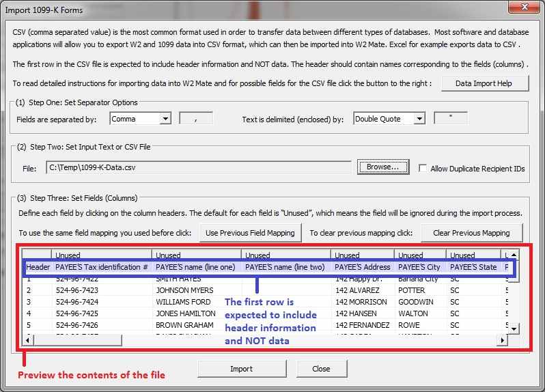Click the PAYEE'S Tax identification # header cell

102,267
